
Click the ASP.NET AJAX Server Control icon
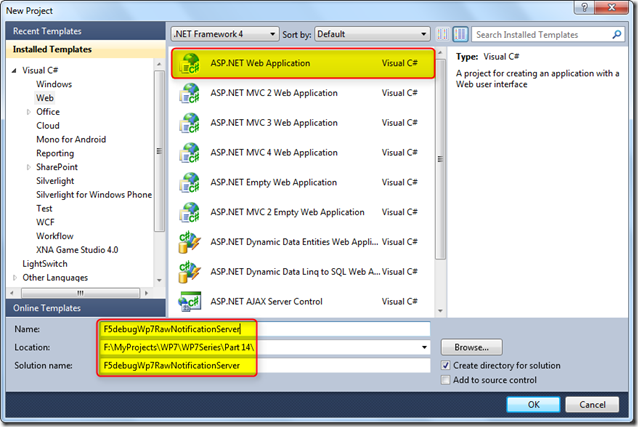(x=190, y=301)
